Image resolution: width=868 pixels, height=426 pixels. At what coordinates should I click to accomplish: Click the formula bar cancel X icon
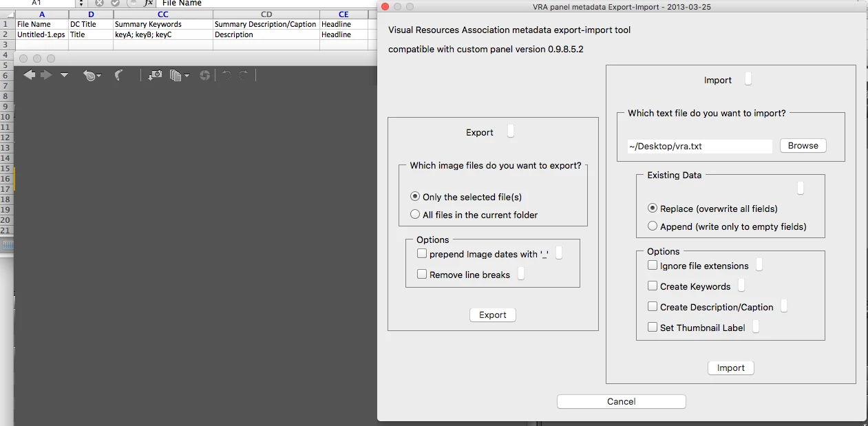click(x=99, y=3)
